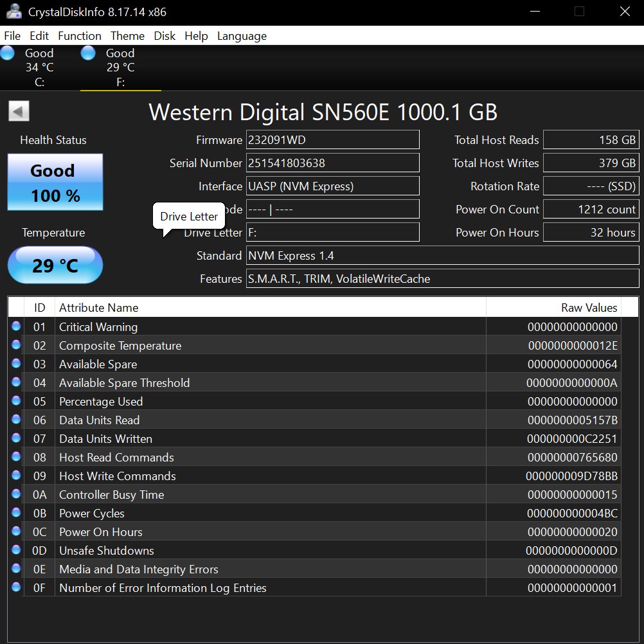Click the Features field with S.M.A.R.T., TRIM
644x644 pixels.
[x=443, y=278]
